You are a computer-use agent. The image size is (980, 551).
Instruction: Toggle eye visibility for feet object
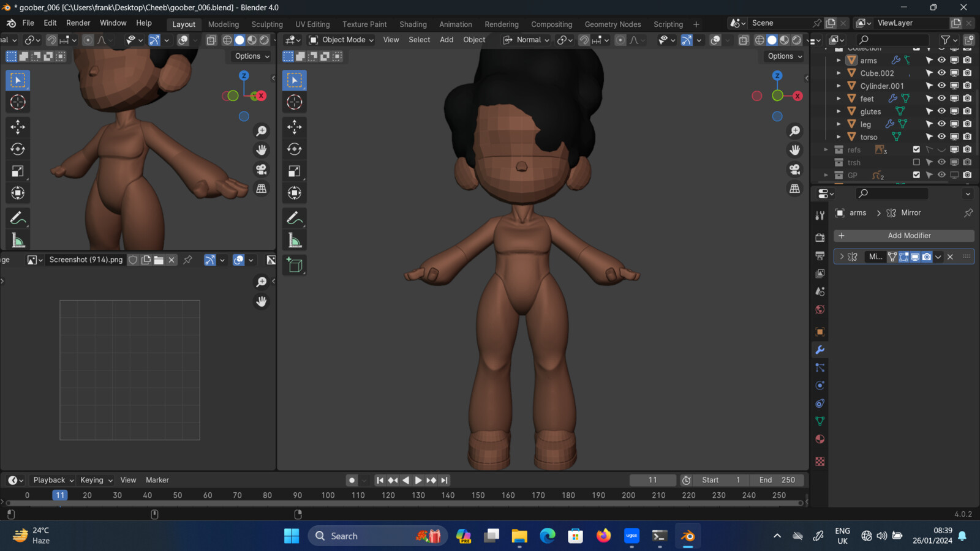[x=941, y=99]
